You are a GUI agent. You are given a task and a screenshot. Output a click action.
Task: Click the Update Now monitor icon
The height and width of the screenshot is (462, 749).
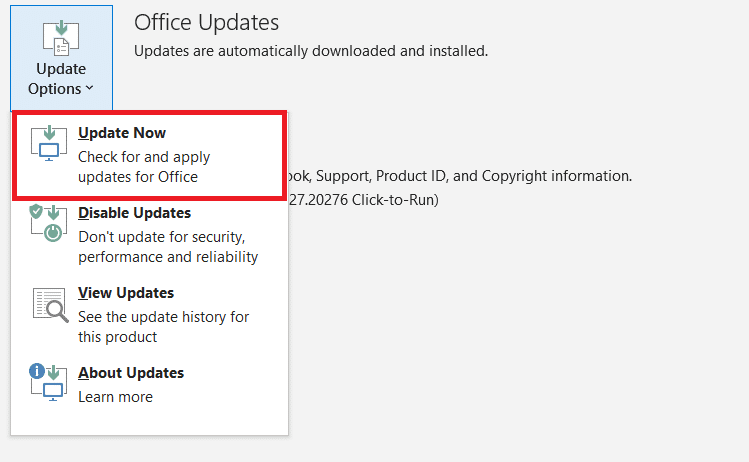[x=48, y=145]
